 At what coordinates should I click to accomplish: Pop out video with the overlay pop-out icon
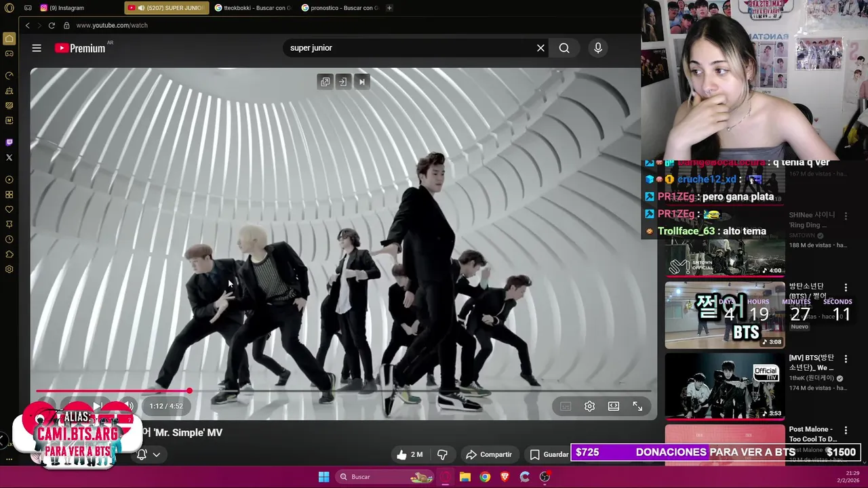[x=325, y=82]
